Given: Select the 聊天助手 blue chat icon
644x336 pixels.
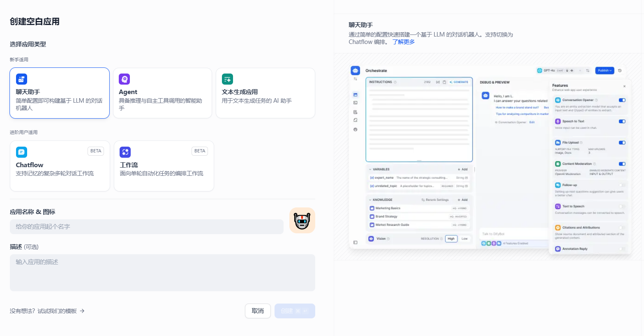Looking at the screenshot, I should [21, 79].
